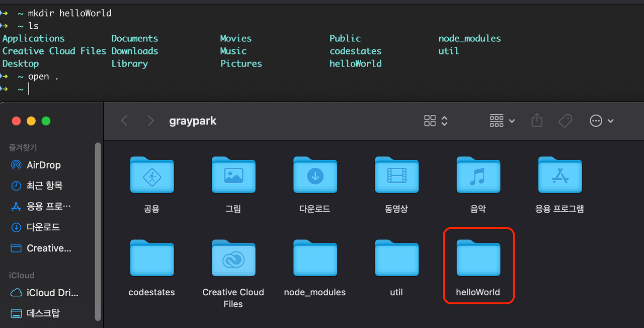Click 'helloWorld' in terminal ls output
This screenshot has width=644, height=328.
[x=355, y=64]
